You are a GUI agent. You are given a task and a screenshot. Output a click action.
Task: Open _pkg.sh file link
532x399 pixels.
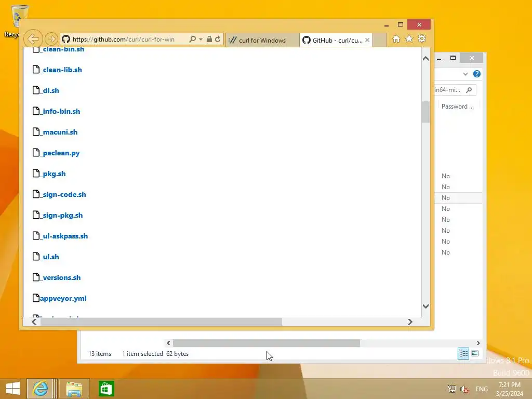(x=54, y=174)
